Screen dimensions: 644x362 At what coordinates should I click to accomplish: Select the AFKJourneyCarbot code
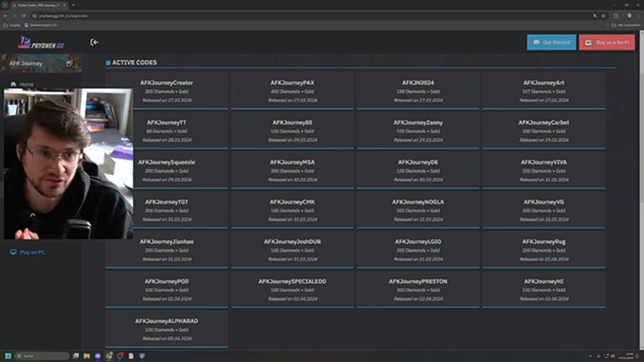(544, 131)
